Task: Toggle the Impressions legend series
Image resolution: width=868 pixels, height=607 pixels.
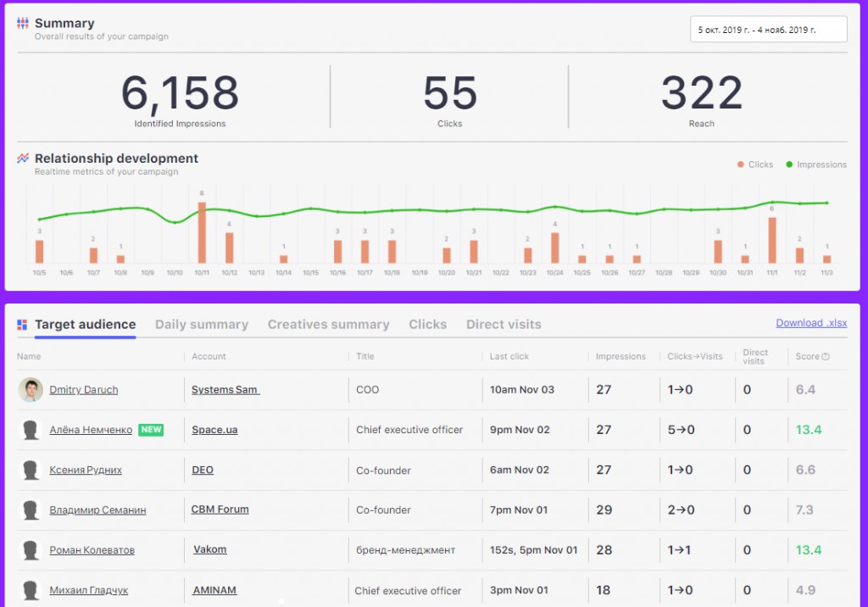Action: pos(816,164)
